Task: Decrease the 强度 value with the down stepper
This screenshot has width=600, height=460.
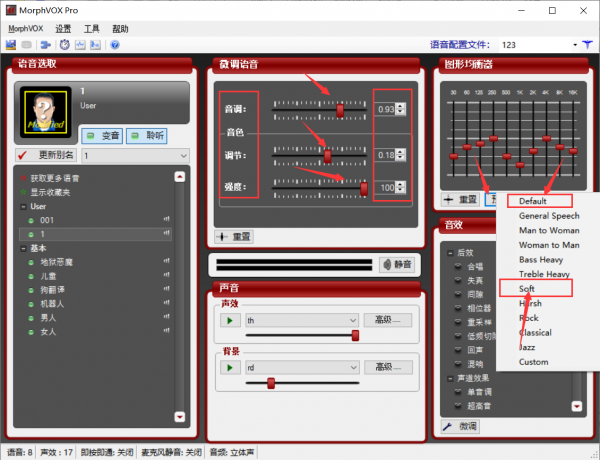Action: click(x=400, y=191)
